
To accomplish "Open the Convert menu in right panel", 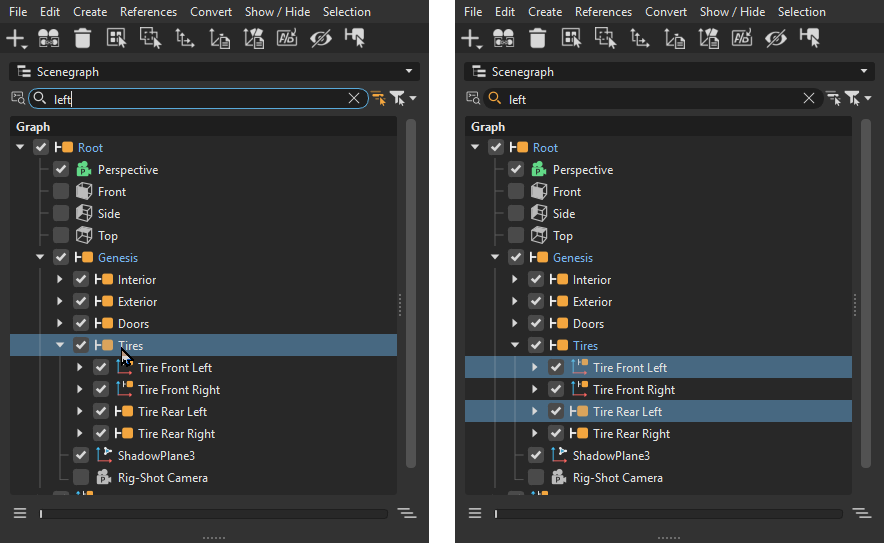I will point(666,12).
